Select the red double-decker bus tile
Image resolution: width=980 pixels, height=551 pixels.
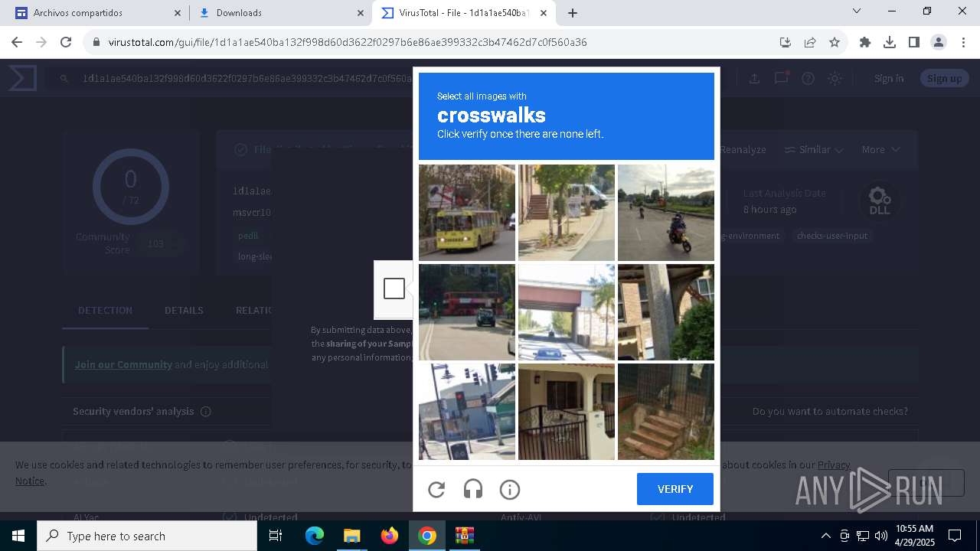[467, 312]
